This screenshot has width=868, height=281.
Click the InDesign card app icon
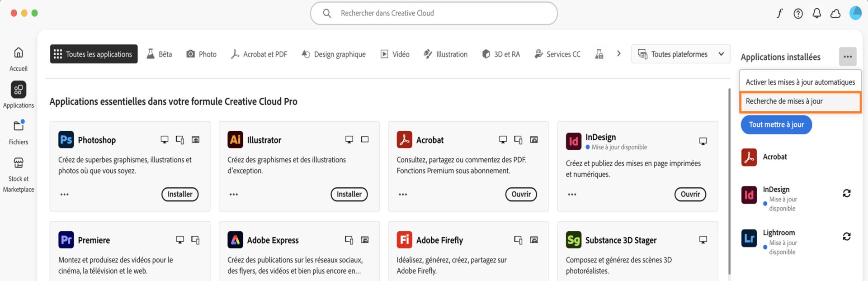573,142
